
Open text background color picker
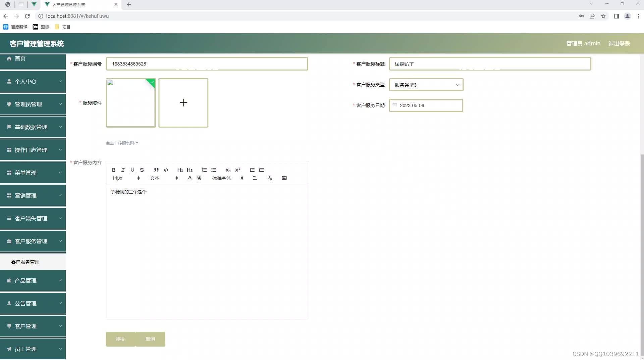point(199,178)
